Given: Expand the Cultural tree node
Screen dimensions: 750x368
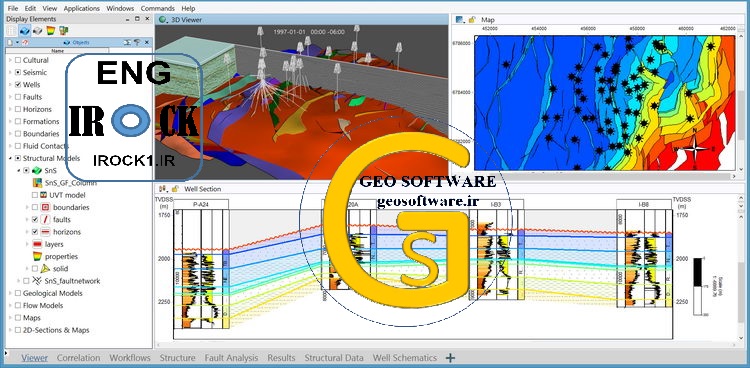Looking at the screenshot, I should point(10,60).
